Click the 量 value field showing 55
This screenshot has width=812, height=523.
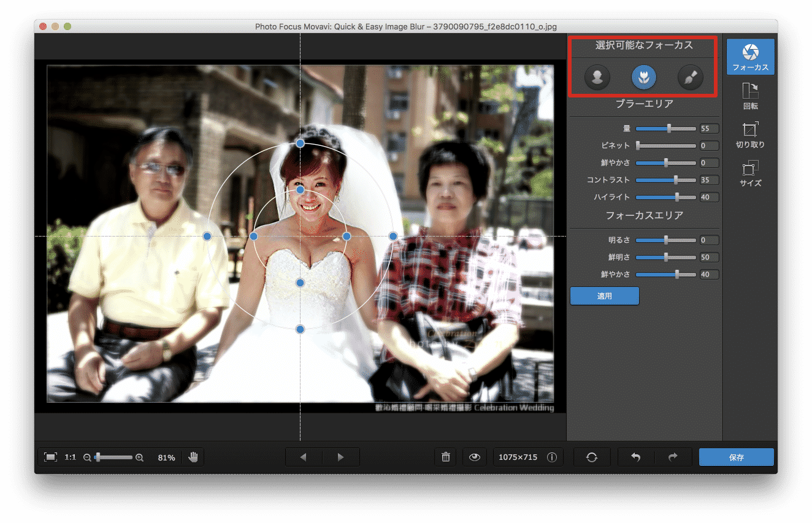[x=709, y=129]
